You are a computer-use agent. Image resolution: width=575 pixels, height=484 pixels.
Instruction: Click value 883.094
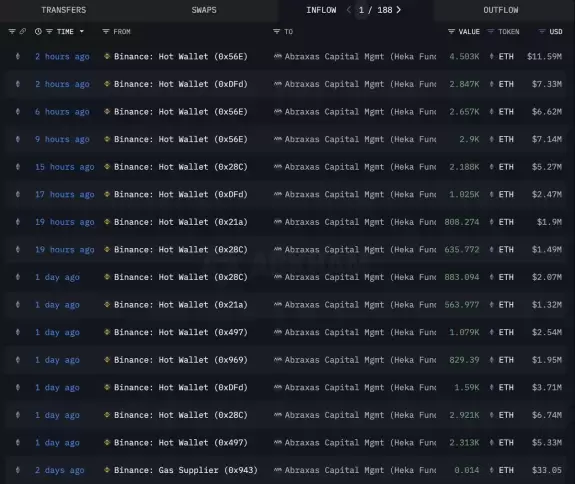point(462,277)
